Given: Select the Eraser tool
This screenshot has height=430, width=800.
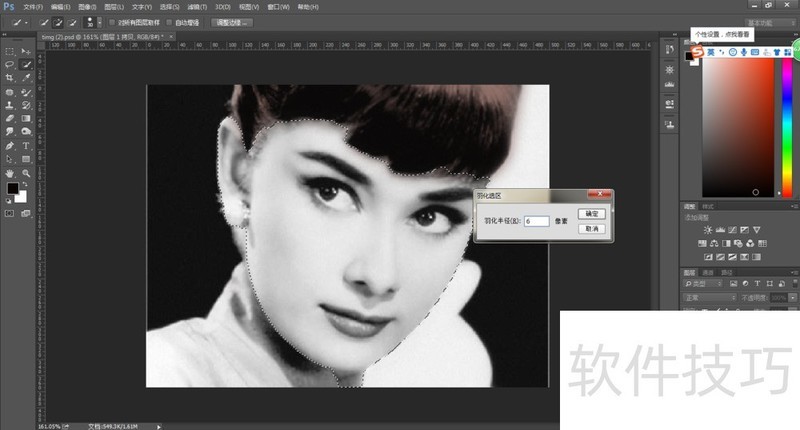Looking at the screenshot, I should [x=9, y=118].
